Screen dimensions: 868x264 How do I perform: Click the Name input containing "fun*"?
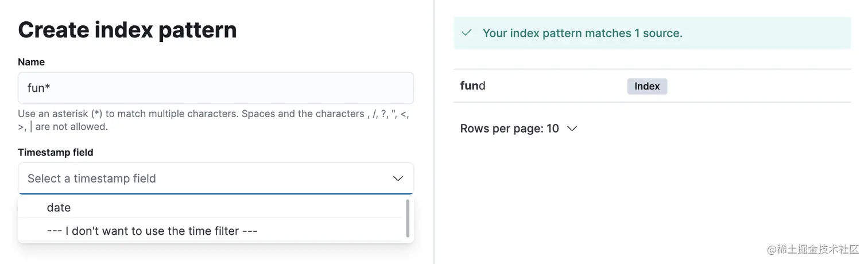215,88
